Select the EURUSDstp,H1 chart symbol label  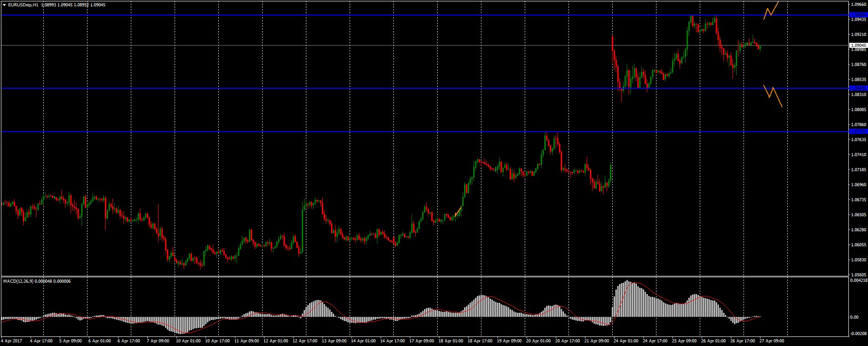(23, 5)
